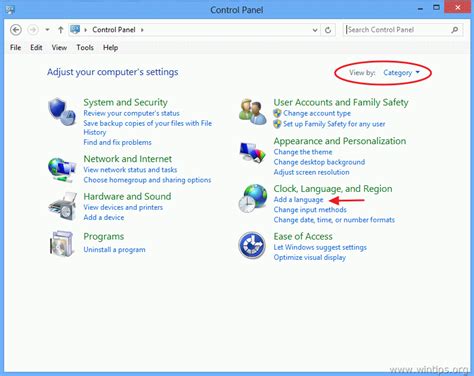Close the Control Panel window
The height and width of the screenshot is (376, 474).
458,7
